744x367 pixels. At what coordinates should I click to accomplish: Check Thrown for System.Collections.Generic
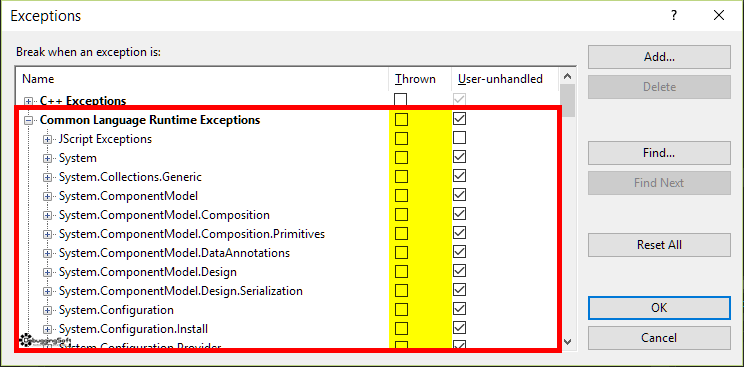[401, 176]
